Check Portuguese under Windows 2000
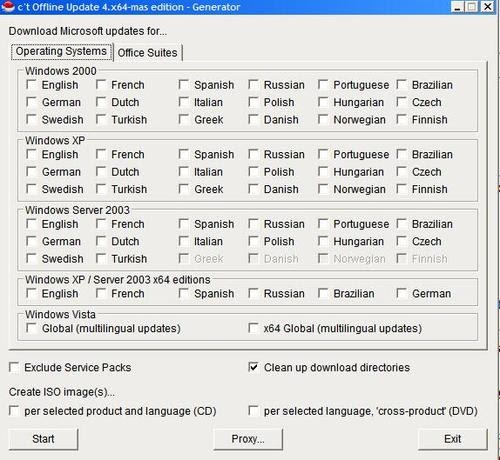500x460 pixels. 323,85
